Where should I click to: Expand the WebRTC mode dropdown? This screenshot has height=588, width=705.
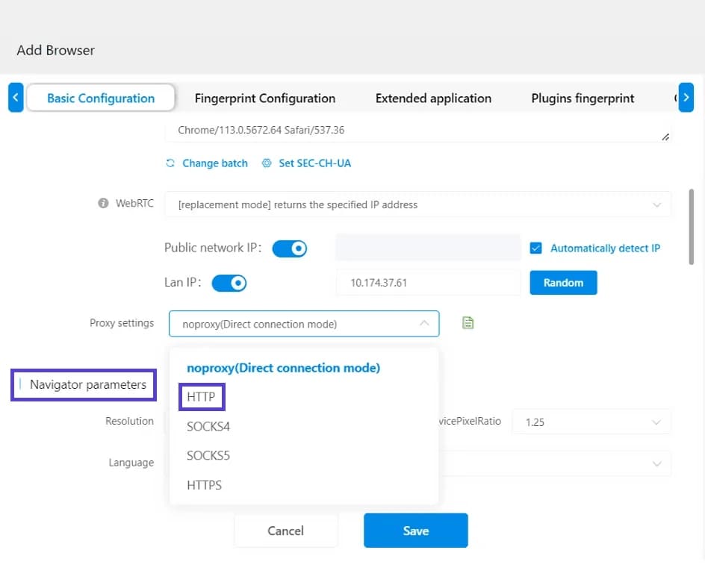click(656, 204)
